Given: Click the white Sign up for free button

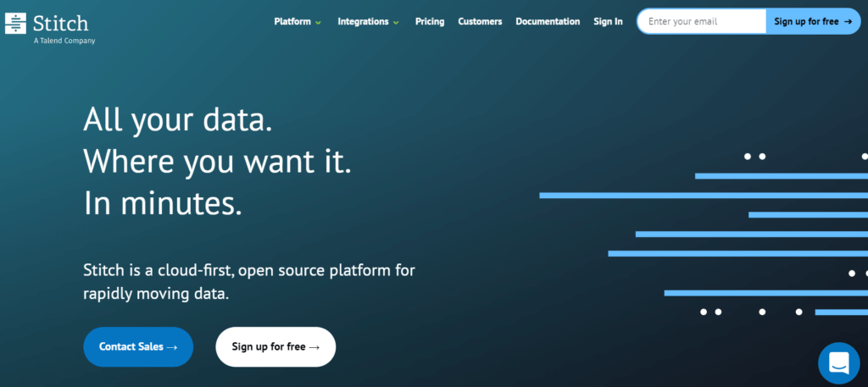Looking at the screenshot, I should coord(275,346).
